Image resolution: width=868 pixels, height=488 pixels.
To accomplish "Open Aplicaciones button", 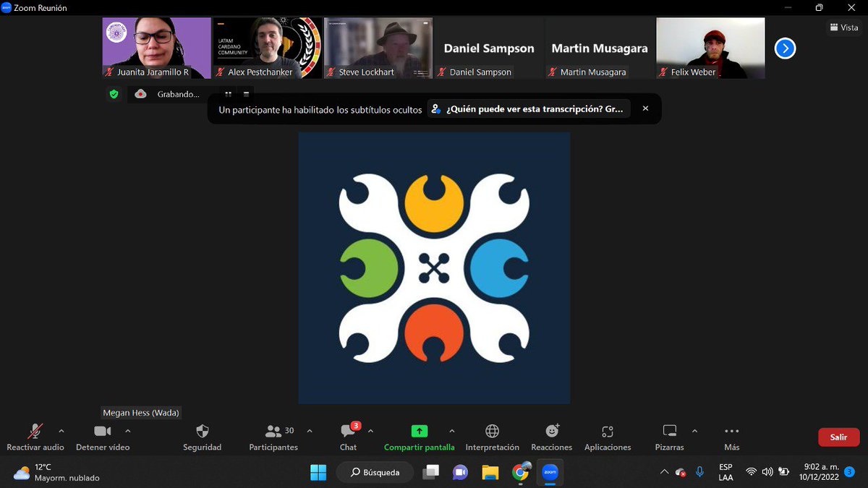I will coord(608,437).
